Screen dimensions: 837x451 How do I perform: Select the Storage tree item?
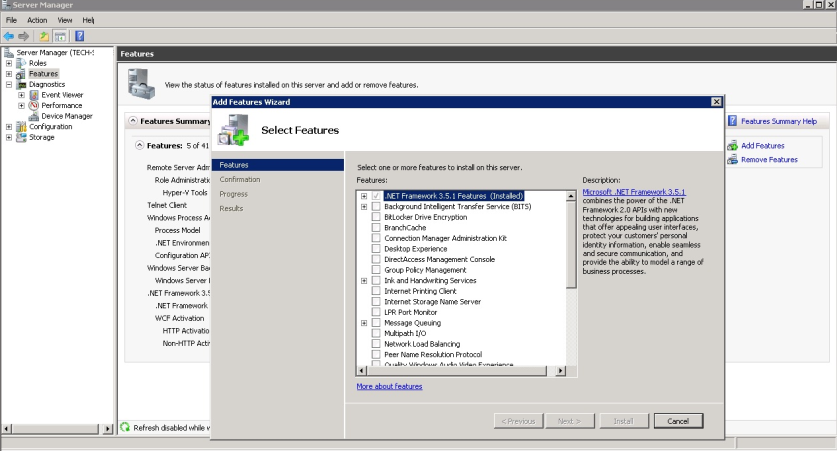(42, 137)
